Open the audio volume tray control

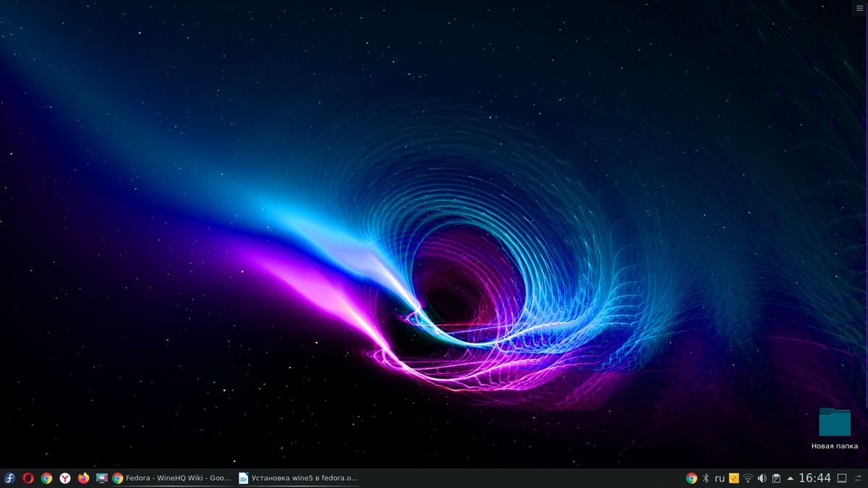762,478
